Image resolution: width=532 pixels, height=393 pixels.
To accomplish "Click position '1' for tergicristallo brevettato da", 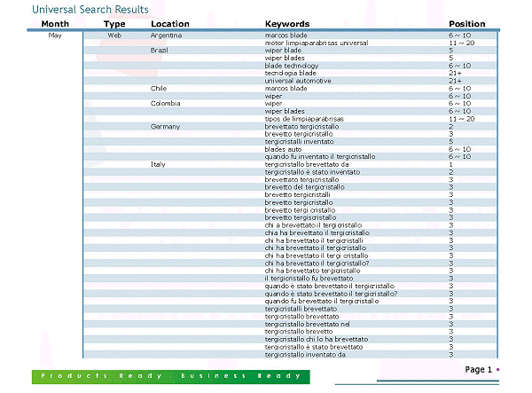I will click(451, 164).
